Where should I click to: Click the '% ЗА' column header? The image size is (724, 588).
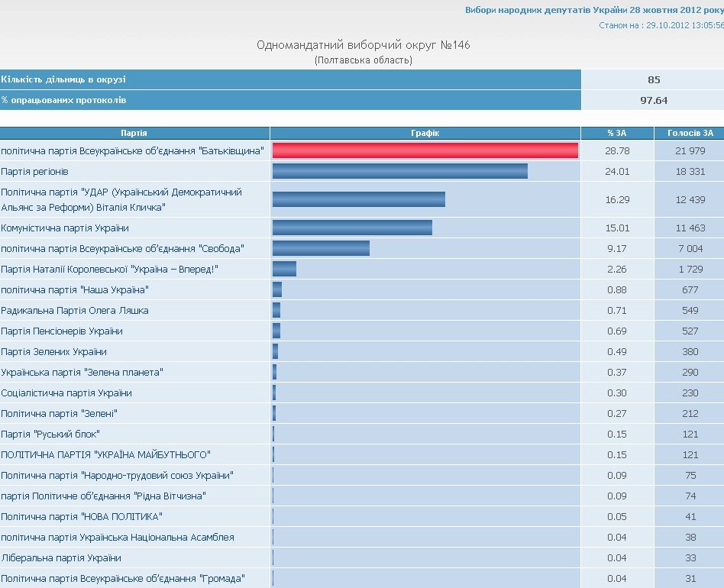(617, 133)
